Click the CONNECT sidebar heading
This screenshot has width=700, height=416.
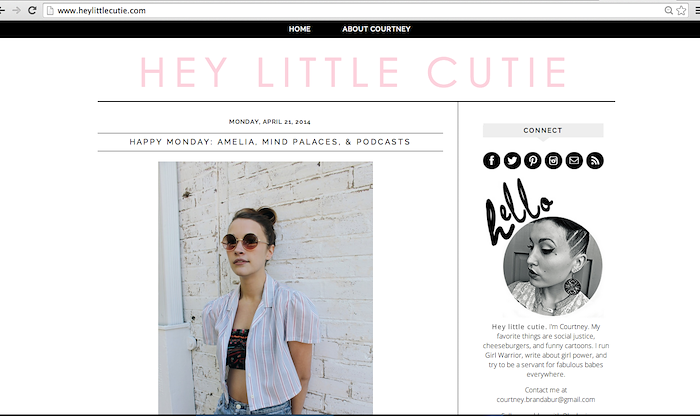[x=543, y=130]
